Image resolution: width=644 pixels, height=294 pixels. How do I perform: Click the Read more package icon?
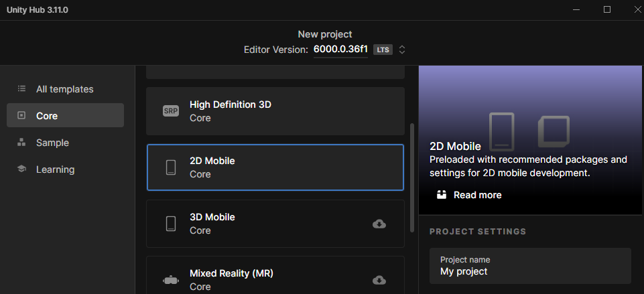(x=442, y=195)
